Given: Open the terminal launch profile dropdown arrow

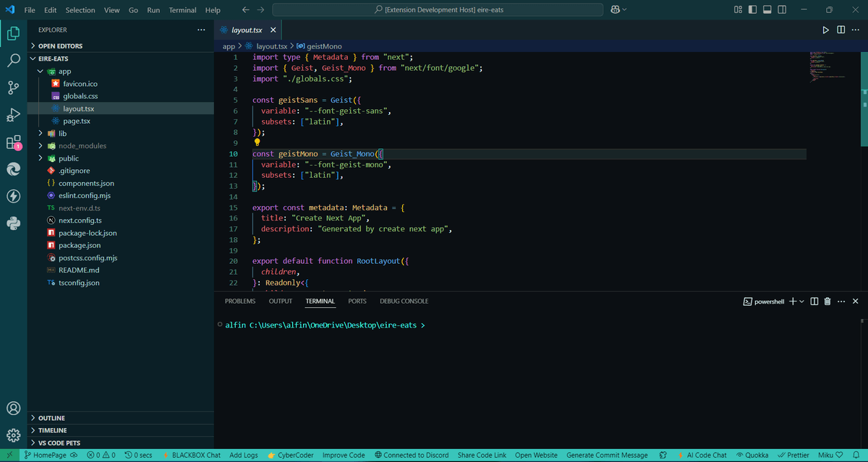Looking at the screenshot, I should 801,301.
